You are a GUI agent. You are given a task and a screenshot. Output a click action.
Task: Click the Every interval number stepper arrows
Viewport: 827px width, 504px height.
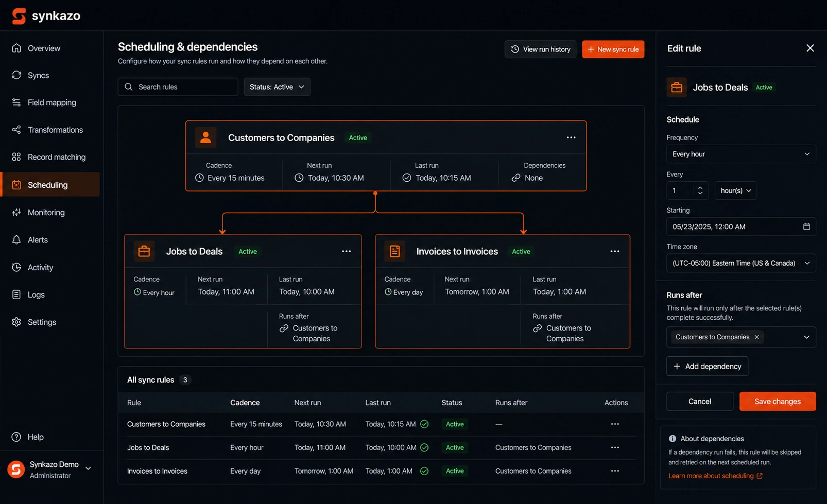700,190
